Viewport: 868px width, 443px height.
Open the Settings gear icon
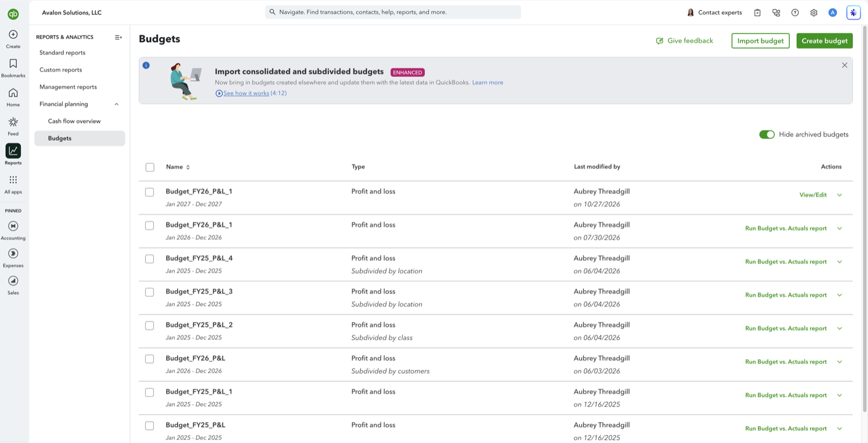(814, 13)
